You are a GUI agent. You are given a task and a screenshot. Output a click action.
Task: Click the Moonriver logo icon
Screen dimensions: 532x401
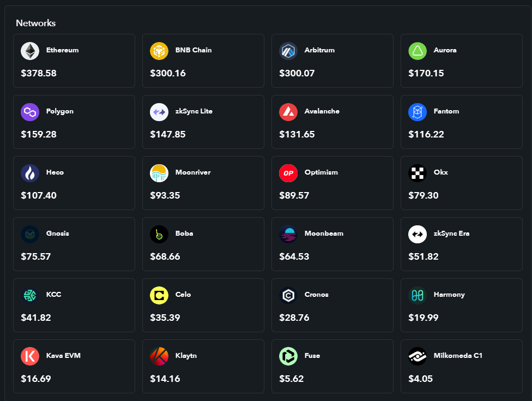159,173
